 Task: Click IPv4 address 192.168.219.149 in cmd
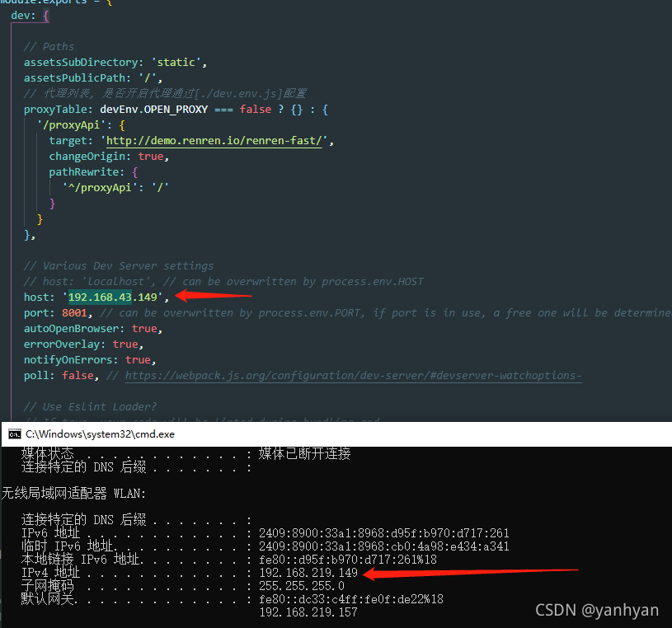click(308, 573)
